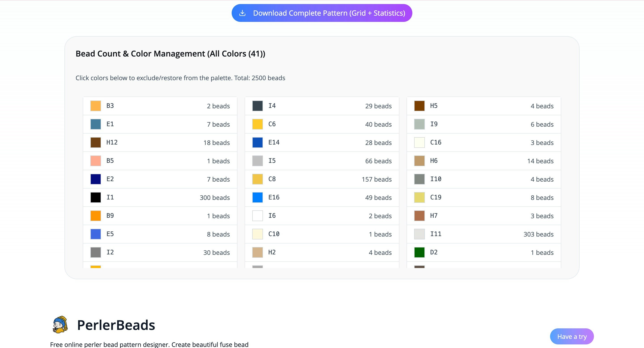
Task: Exclude the B3 orange color swatch
Action: click(95, 106)
